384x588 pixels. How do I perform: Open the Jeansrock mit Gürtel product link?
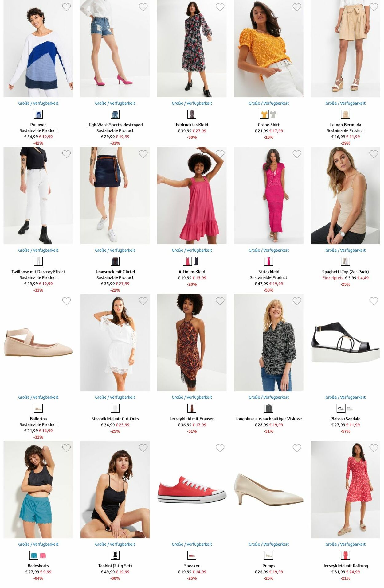(115, 272)
